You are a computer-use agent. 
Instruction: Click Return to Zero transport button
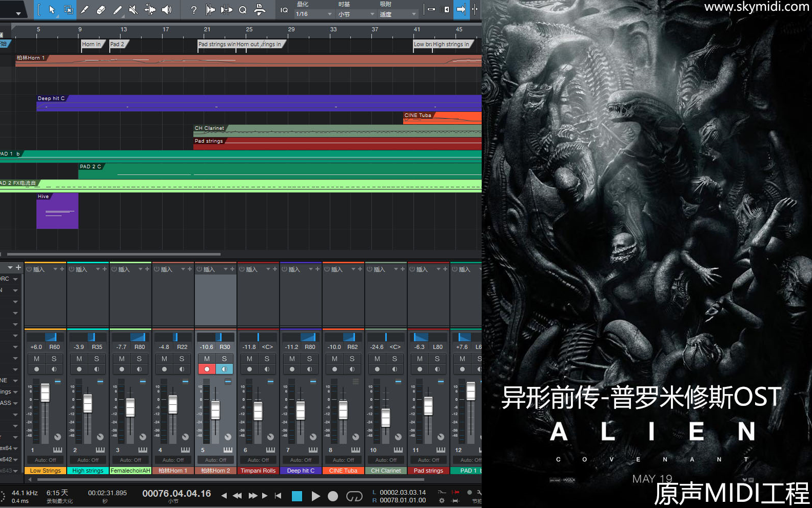pyautogui.click(x=278, y=496)
